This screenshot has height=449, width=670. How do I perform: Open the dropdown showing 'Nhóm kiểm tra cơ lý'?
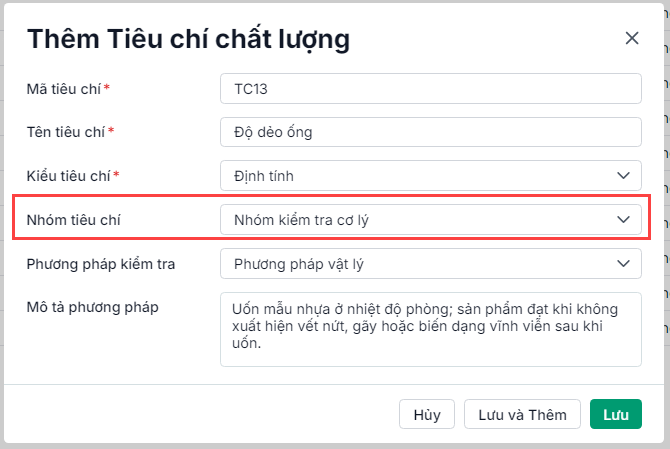click(420, 219)
